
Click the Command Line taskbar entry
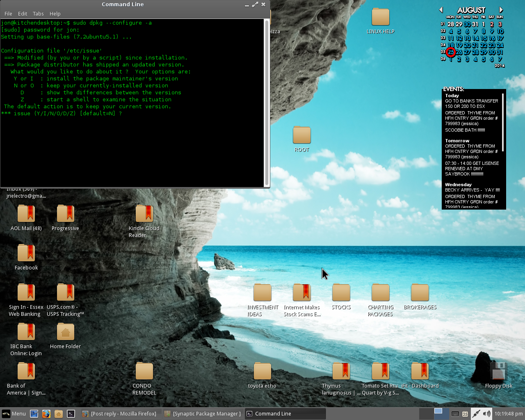coord(285,414)
